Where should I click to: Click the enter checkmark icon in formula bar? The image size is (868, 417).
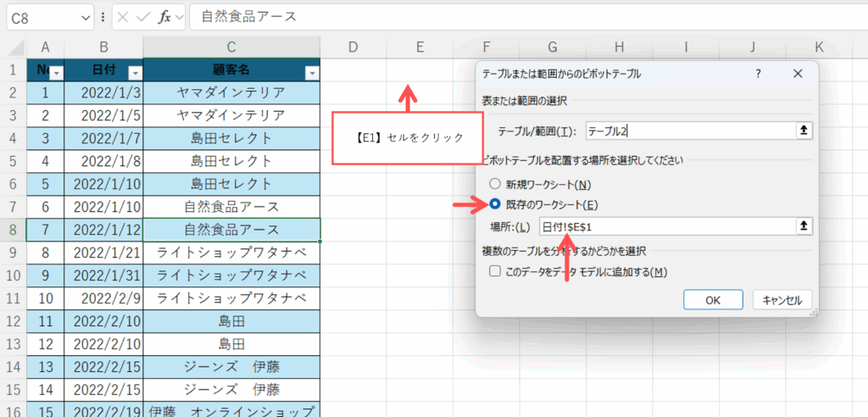(144, 17)
